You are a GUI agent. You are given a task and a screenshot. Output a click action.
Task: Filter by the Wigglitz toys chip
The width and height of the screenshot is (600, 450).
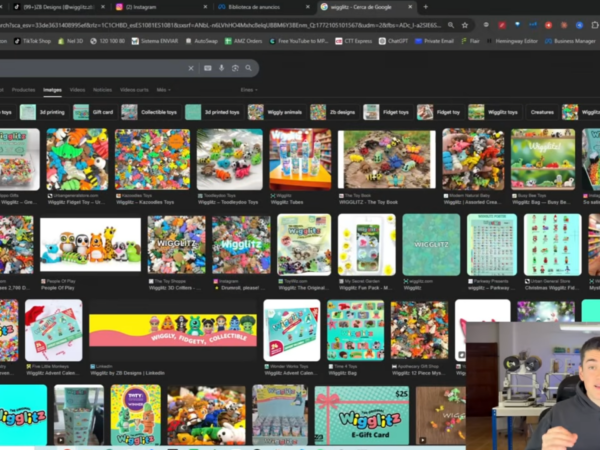(x=495, y=112)
